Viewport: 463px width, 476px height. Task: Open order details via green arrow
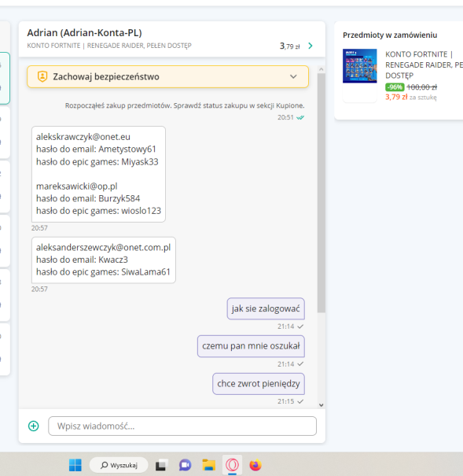point(311,46)
